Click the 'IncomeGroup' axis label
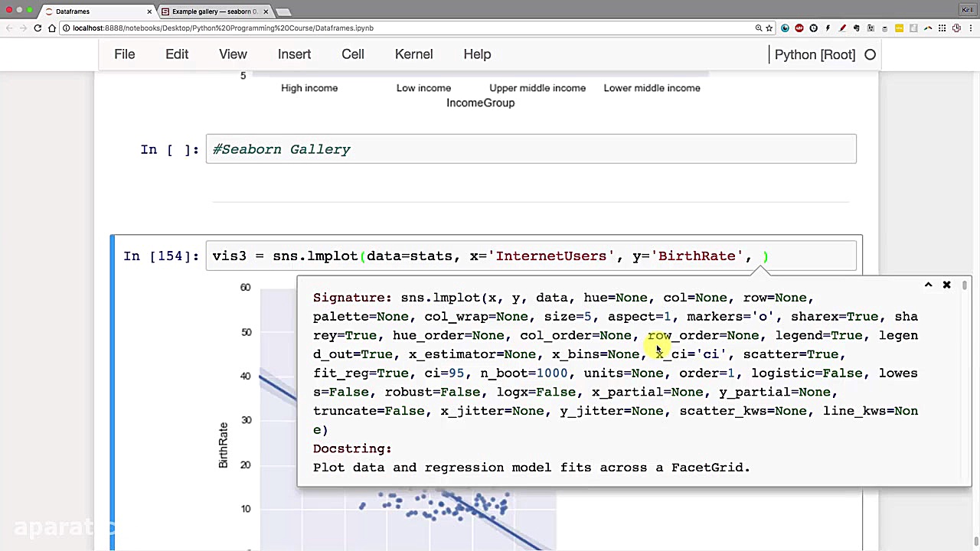980x551 pixels. [480, 103]
